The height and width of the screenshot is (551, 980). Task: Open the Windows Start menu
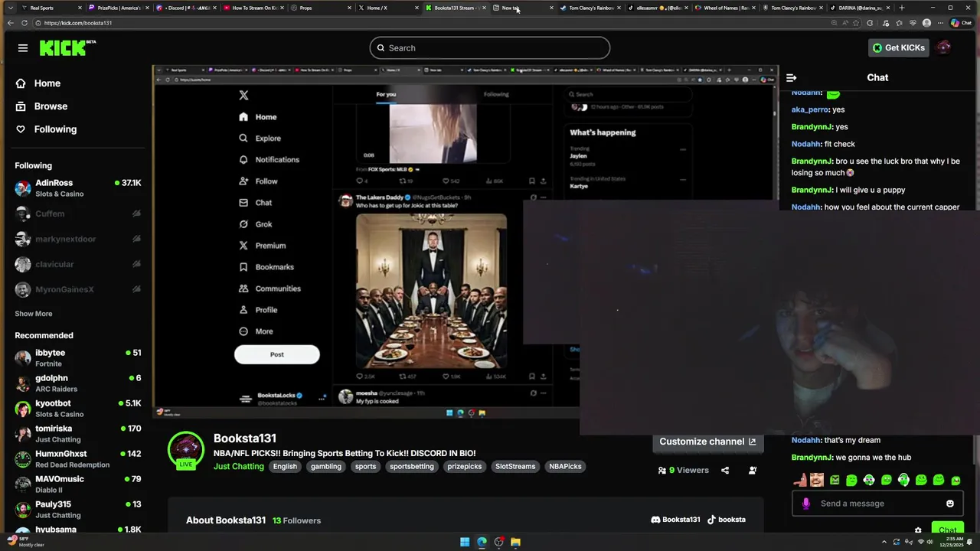(x=465, y=542)
